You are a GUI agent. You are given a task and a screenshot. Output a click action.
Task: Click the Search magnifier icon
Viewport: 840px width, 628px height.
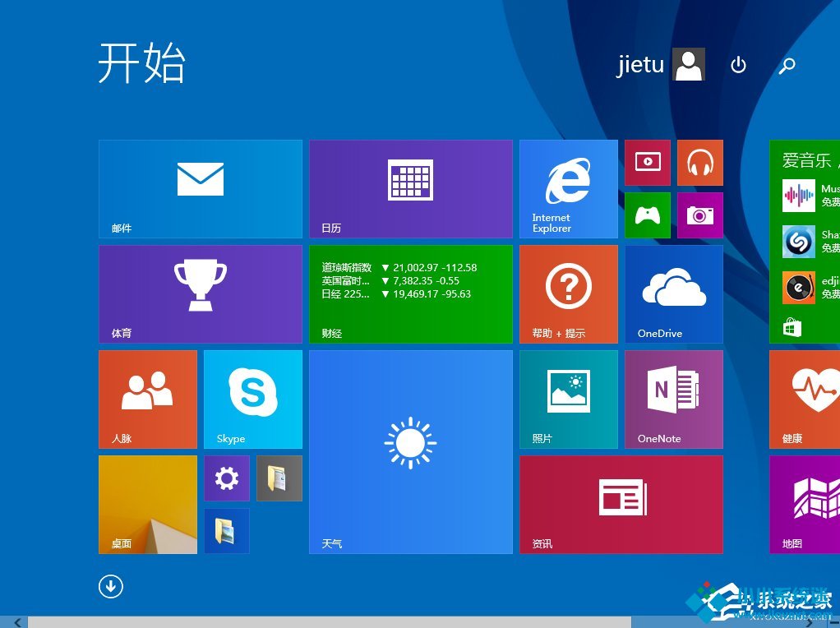[x=787, y=66]
